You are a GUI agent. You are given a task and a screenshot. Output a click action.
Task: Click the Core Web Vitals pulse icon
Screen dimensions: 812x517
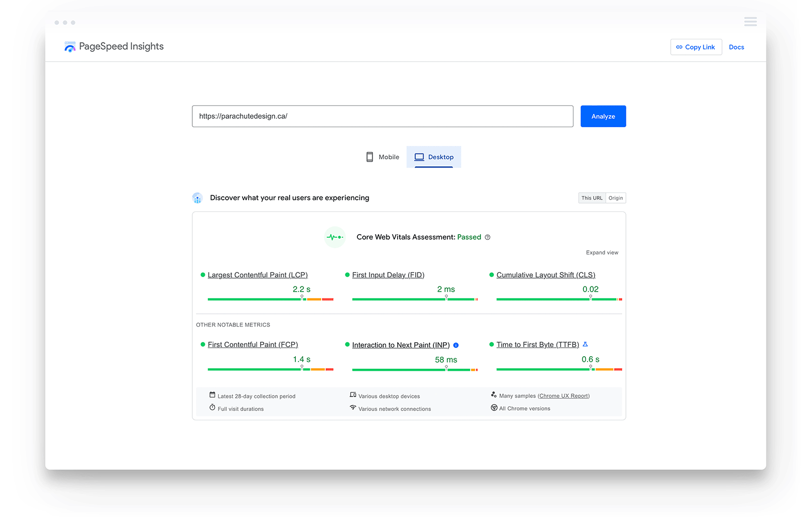[335, 237]
